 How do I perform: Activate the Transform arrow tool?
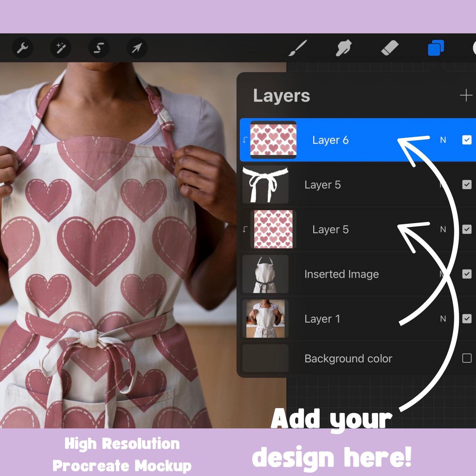tap(137, 48)
